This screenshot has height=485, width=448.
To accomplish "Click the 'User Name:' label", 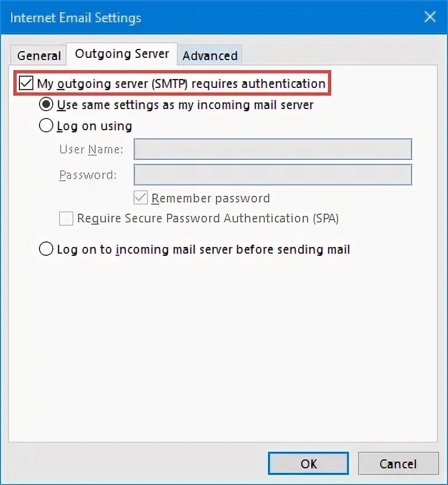I will [x=91, y=150].
